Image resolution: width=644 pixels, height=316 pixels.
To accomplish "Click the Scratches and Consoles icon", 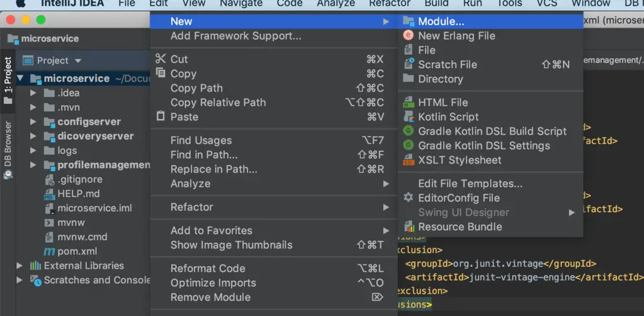I will coord(35,280).
